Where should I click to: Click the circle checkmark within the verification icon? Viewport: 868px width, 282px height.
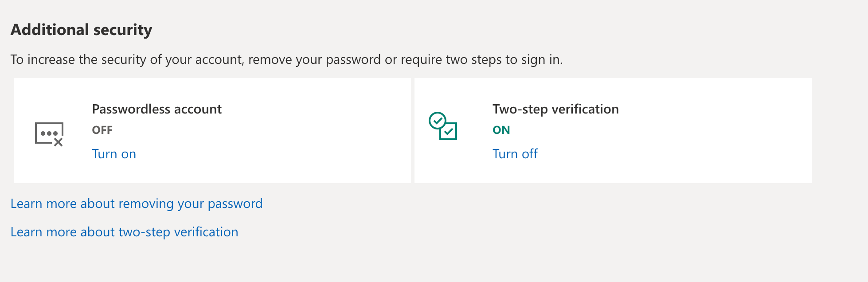click(438, 121)
